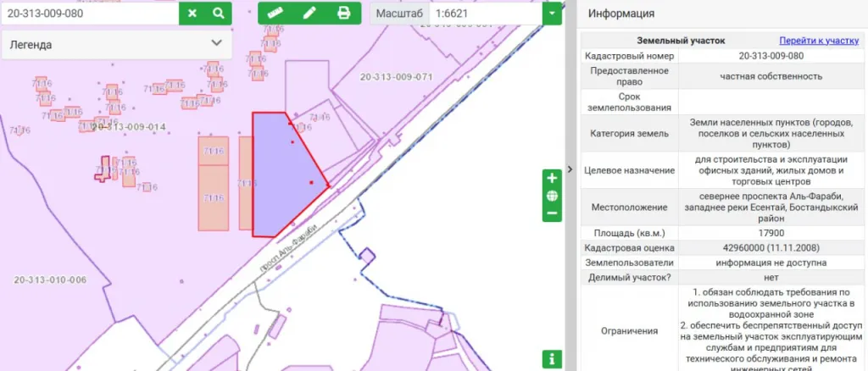Click parcel labeled 20-313-009-014 on map
868x371 pixels.
[x=127, y=127]
